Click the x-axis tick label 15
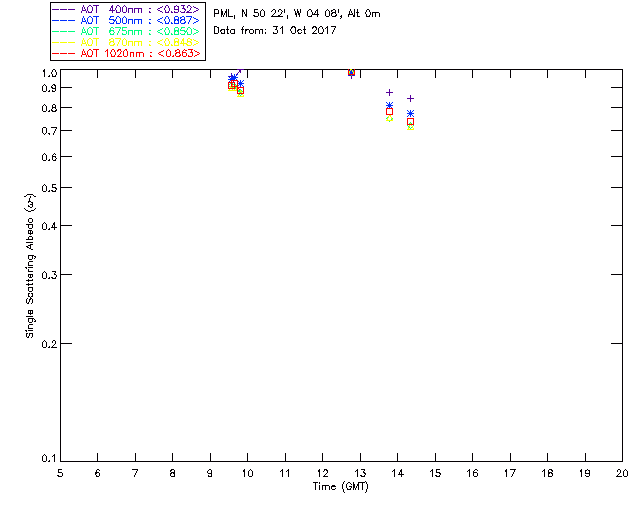640x512 pixels. (435, 473)
